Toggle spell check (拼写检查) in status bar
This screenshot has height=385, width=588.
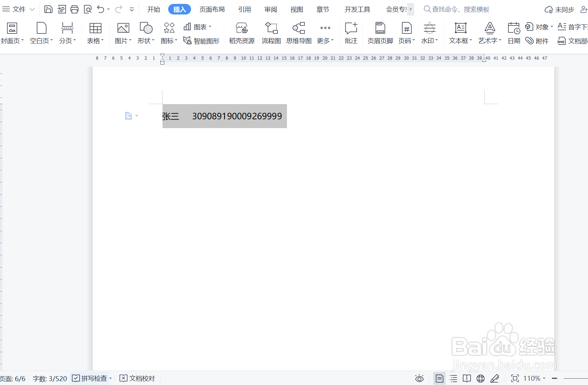[90, 378]
